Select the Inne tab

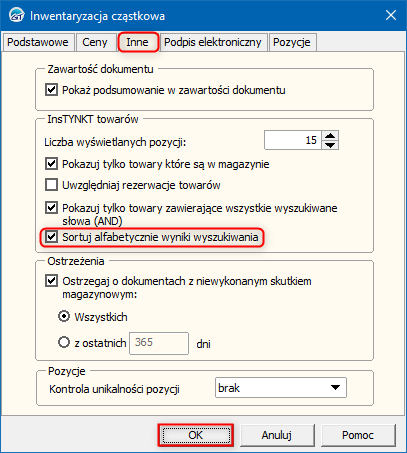pyautogui.click(x=137, y=42)
